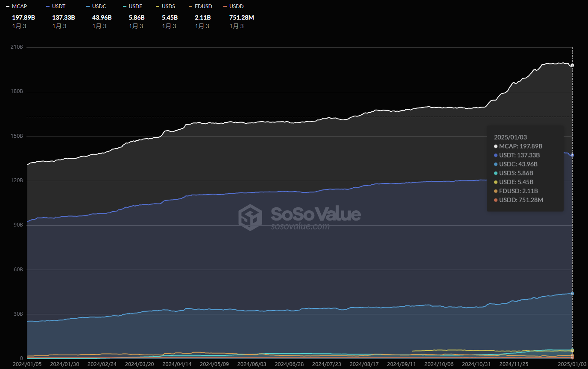This screenshot has height=369, width=588.
Task: Click the 2024/01/05 x-axis date
Action: [27, 364]
